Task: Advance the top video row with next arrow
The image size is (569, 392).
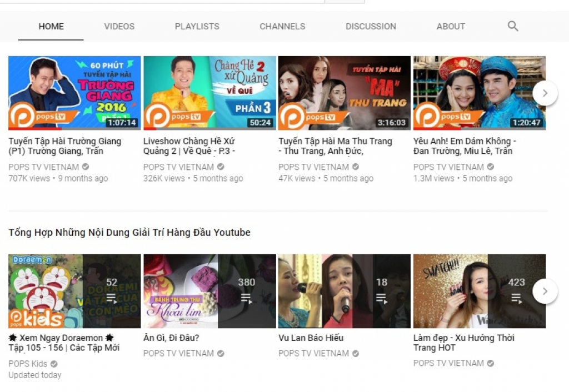Action: pyautogui.click(x=545, y=93)
